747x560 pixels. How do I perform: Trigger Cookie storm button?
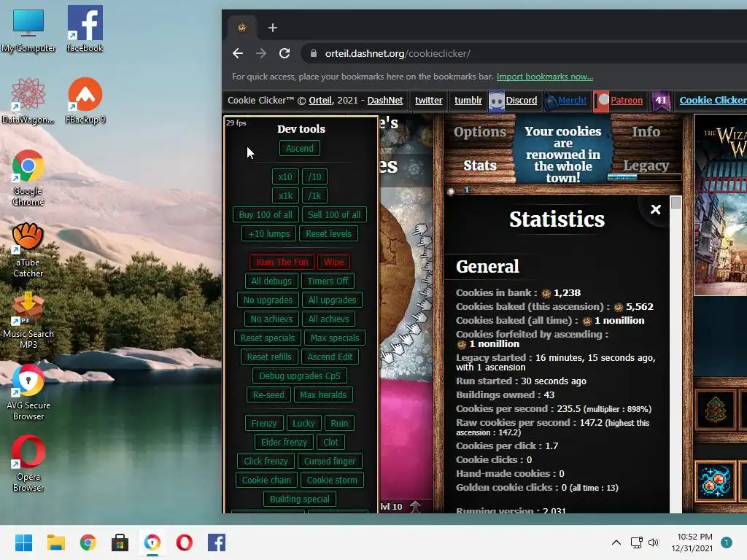click(332, 480)
